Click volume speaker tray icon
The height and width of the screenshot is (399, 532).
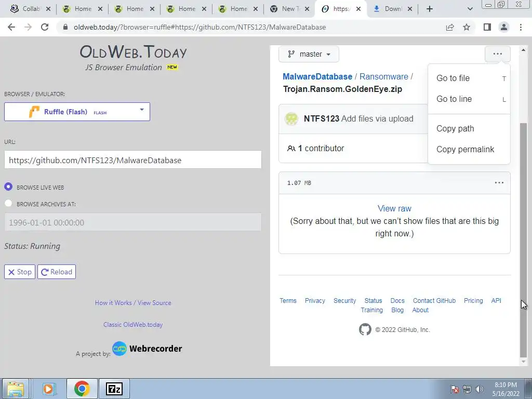[x=479, y=389]
